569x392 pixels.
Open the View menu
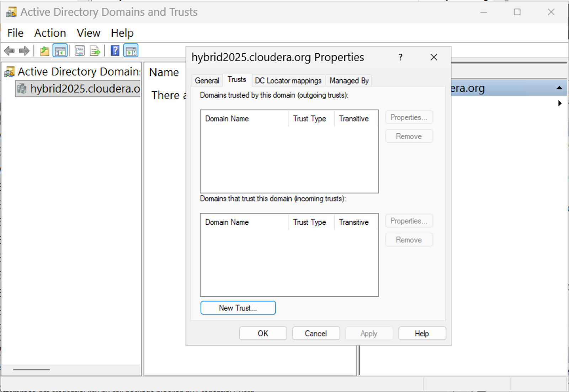tap(89, 33)
